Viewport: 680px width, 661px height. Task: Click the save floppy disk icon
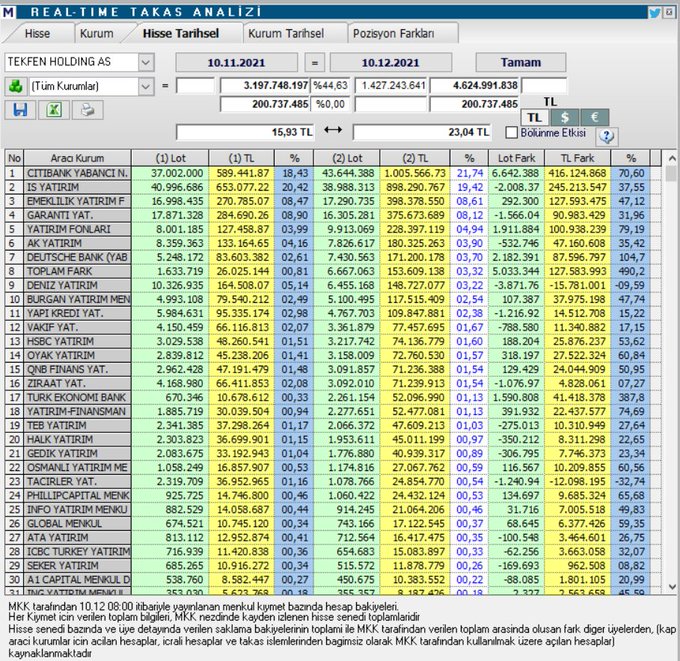pos(20,110)
